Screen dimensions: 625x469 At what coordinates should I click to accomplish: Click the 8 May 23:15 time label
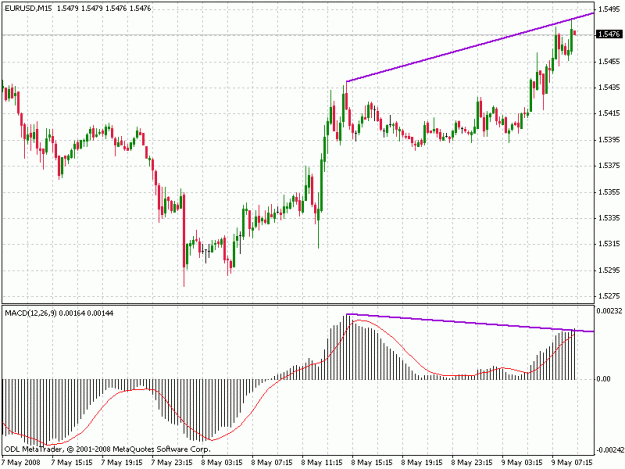click(x=472, y=463)
